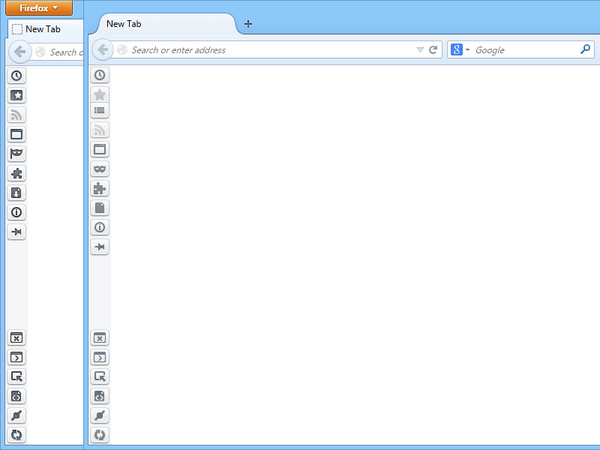This screenshot has width=600, height=450.
Task: Open web console prompt icon in right window
Action: point(100,357)
